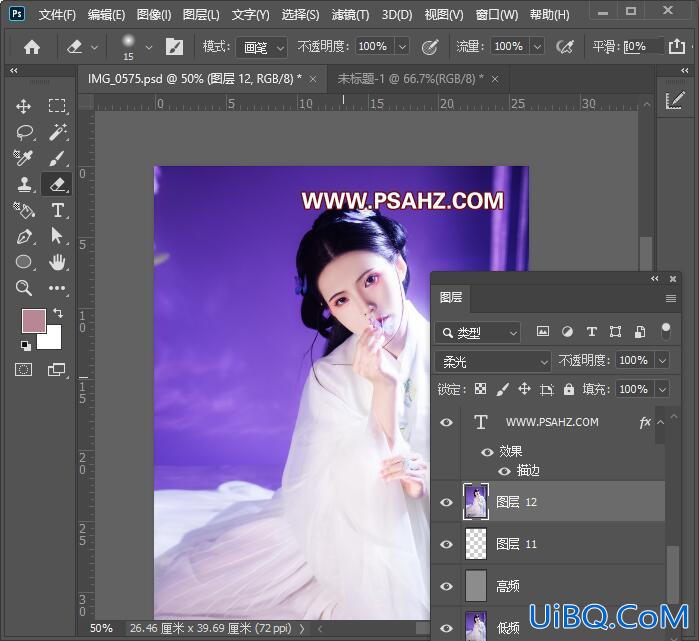Open the Layers panel flyout menu

pos(671,299)
